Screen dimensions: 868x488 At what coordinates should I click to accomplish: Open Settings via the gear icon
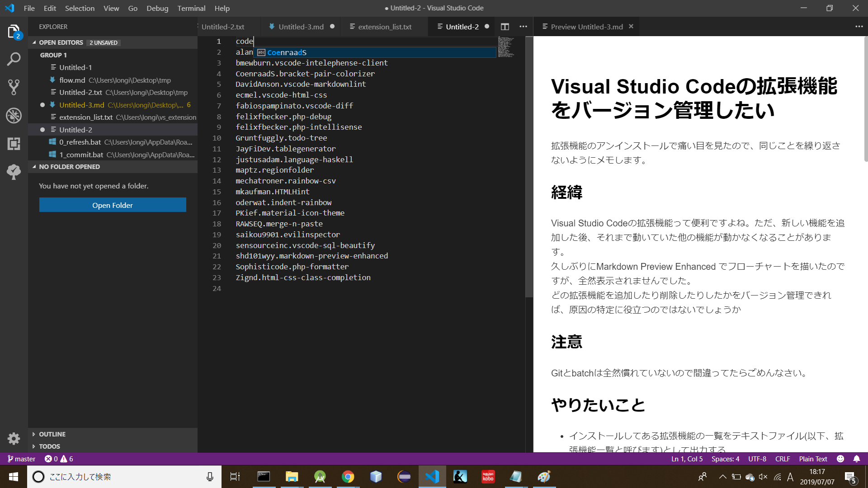14,438
